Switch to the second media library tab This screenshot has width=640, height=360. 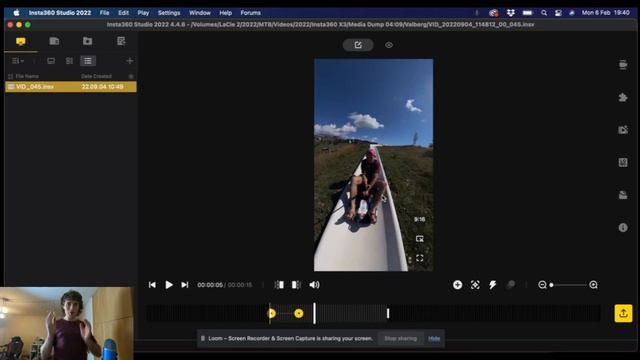click(x=54, y=41)
